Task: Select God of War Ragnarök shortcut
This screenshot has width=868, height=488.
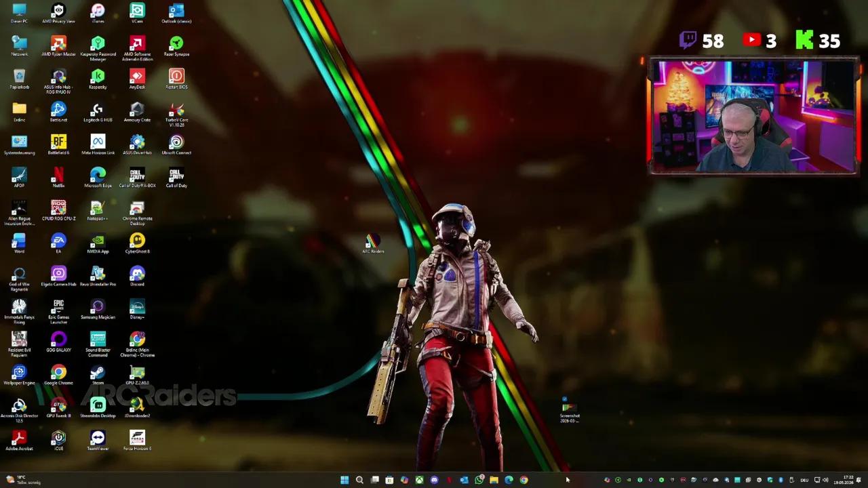Action: point(19,279)
